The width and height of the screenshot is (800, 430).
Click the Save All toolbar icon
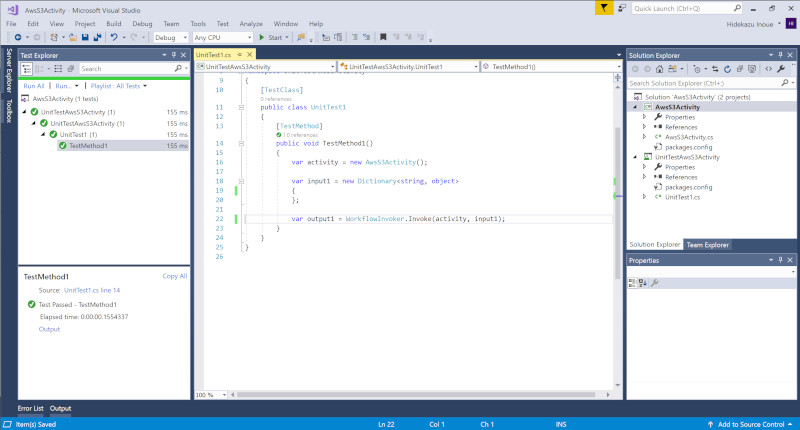97,37
